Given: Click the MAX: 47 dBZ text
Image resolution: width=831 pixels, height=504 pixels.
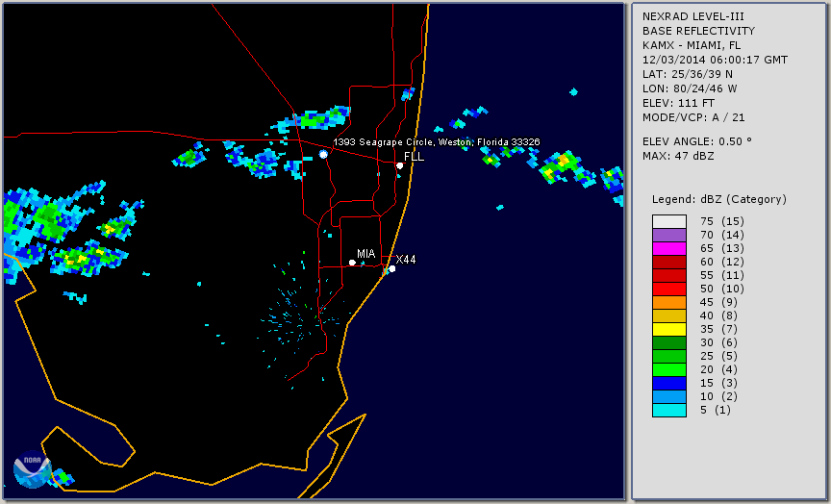Looking at the screenshot, I should tap(678, 156).
